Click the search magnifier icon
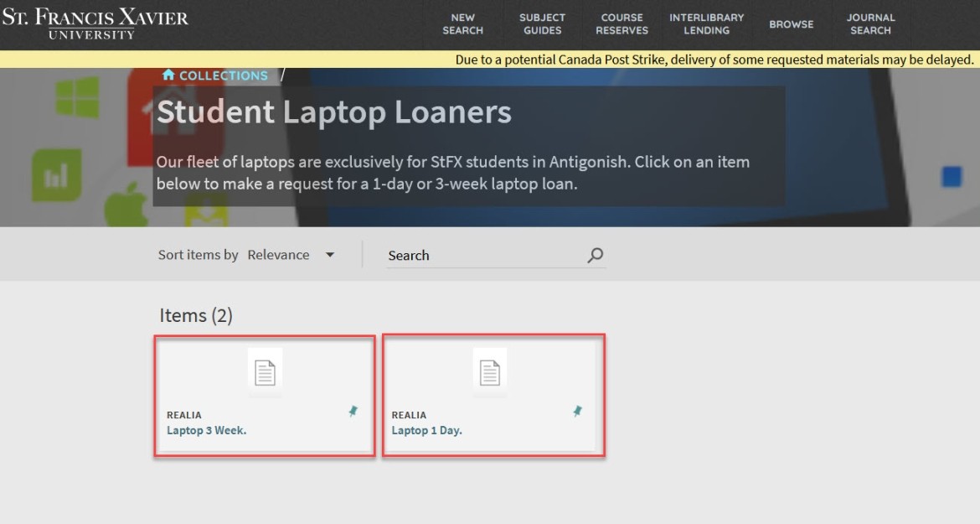Viewport: 980px width, 524px height. (x=595, y=254)
